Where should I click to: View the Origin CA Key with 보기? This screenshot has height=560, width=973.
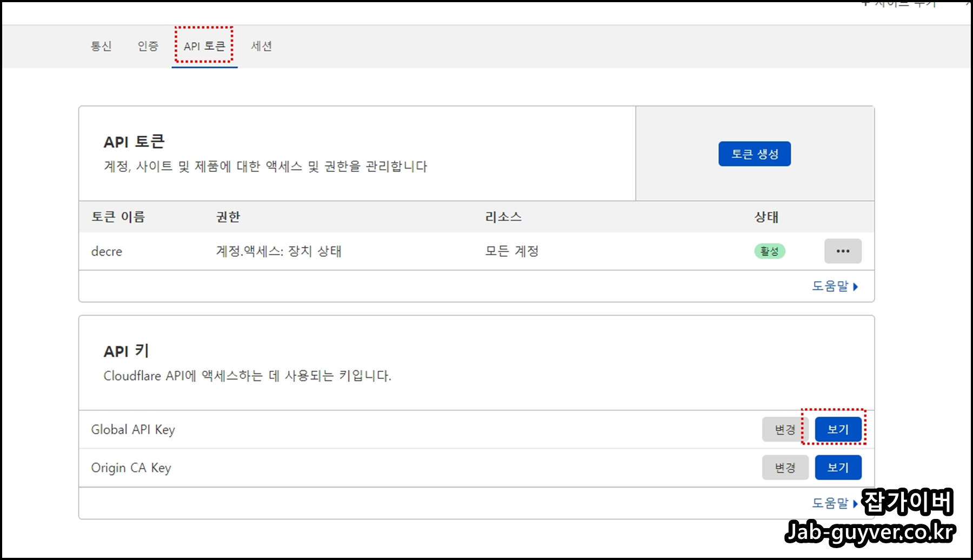(837, 467)
